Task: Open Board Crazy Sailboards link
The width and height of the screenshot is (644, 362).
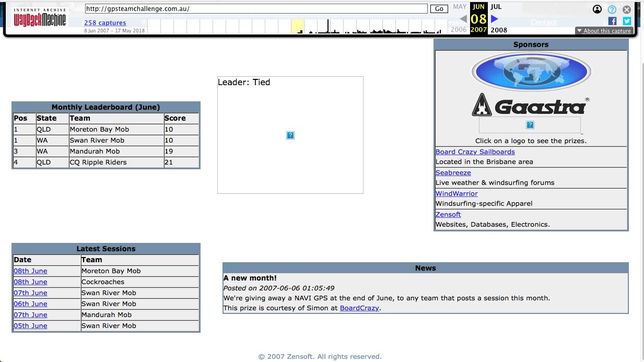Action: pyautogui.click(x=475, y=151)
